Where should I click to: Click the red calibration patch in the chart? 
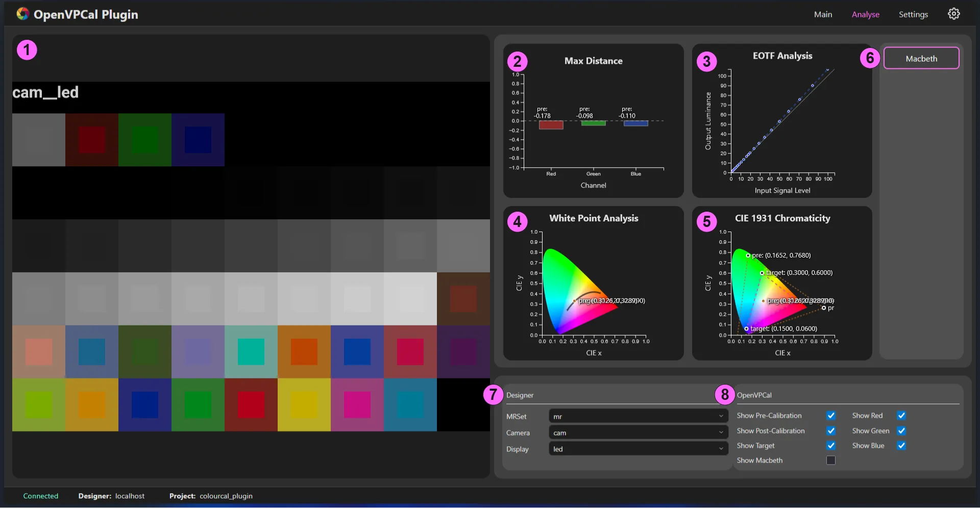coord(92,139)
